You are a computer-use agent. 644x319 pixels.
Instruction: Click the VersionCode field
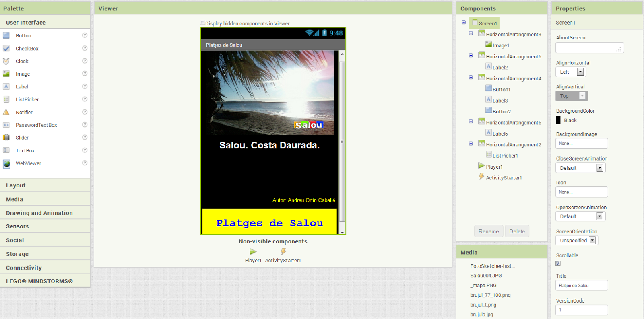point(582,310)
